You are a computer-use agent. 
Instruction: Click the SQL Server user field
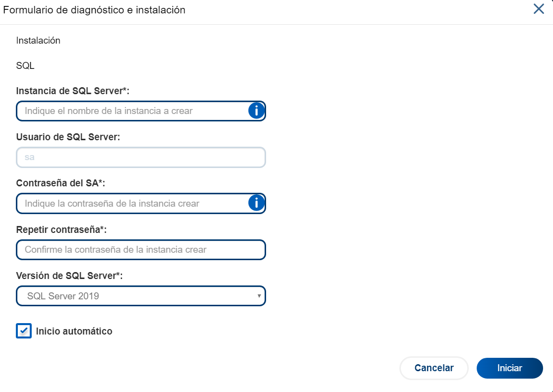(x=141, y=158)
